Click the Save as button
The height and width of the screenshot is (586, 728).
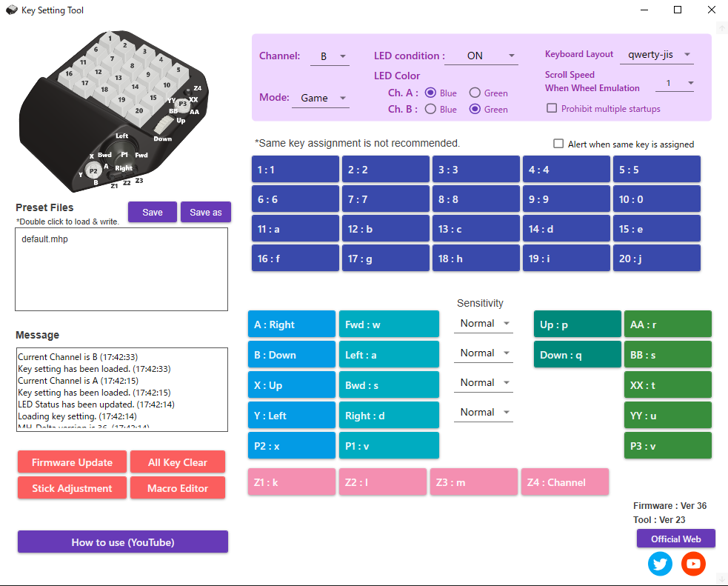[205, 212]
